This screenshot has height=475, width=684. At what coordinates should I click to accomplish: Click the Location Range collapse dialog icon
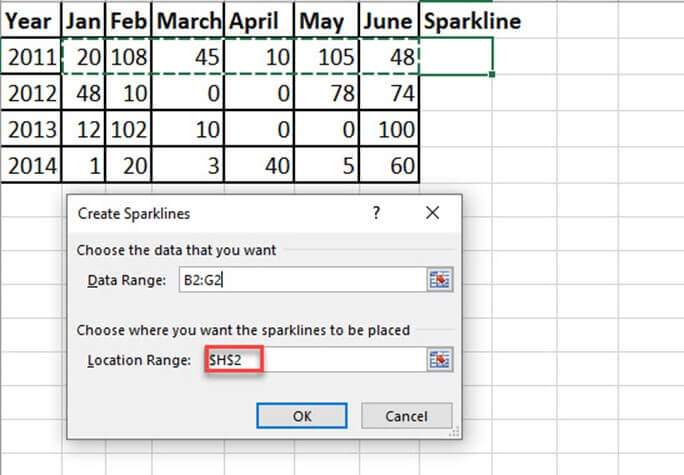(440, 359)
